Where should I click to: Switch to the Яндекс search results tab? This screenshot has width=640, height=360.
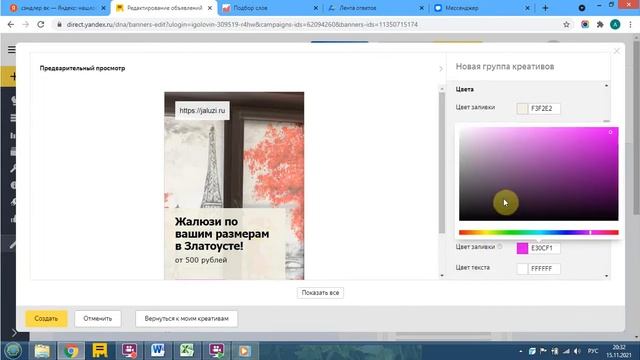(58, 8)
